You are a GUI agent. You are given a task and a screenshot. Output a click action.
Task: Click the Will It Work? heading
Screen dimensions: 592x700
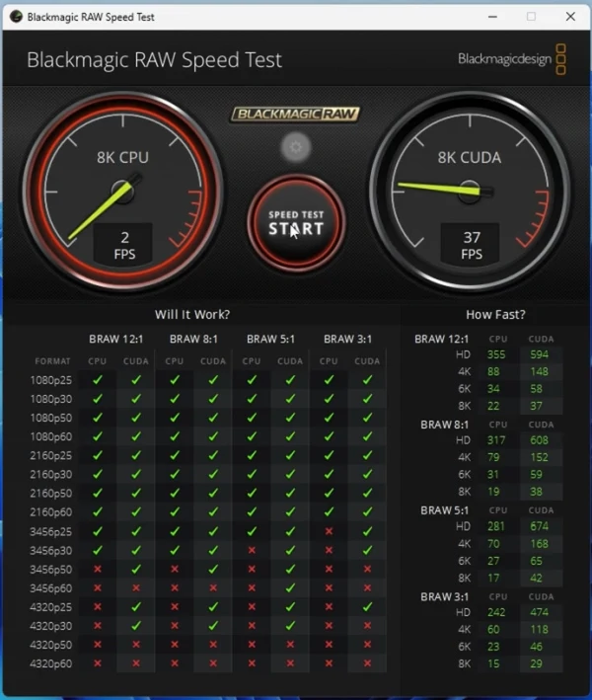[x=192, y=314]
